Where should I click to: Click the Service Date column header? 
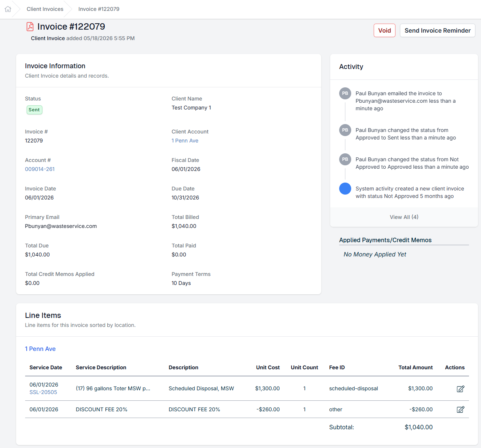(x=46, y=367)
